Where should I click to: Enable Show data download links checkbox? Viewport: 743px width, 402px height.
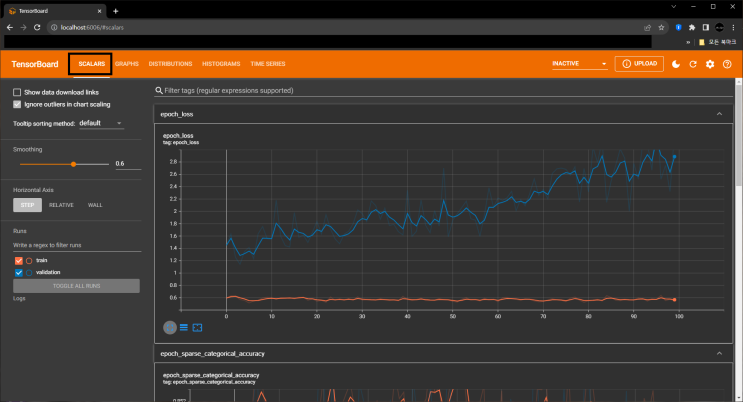(17, 92)
